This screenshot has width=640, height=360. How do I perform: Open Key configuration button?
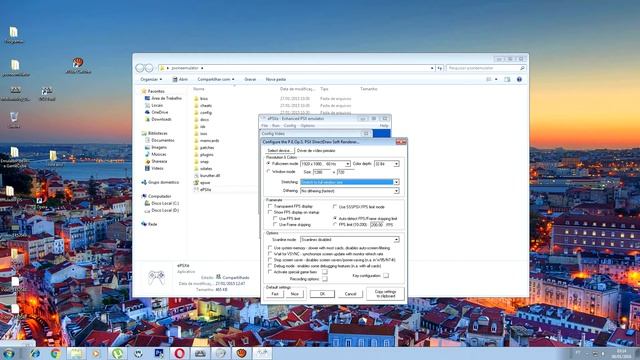[386, 276]
